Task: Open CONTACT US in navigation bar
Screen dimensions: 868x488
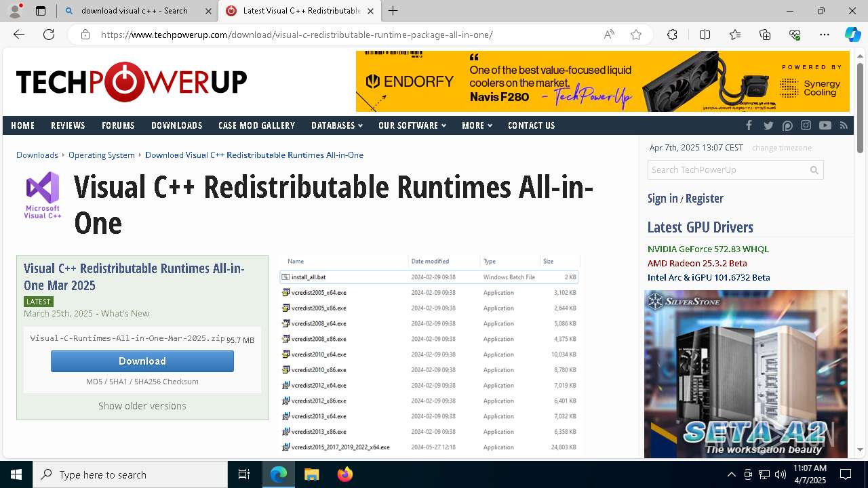Action: coord(531,125)
